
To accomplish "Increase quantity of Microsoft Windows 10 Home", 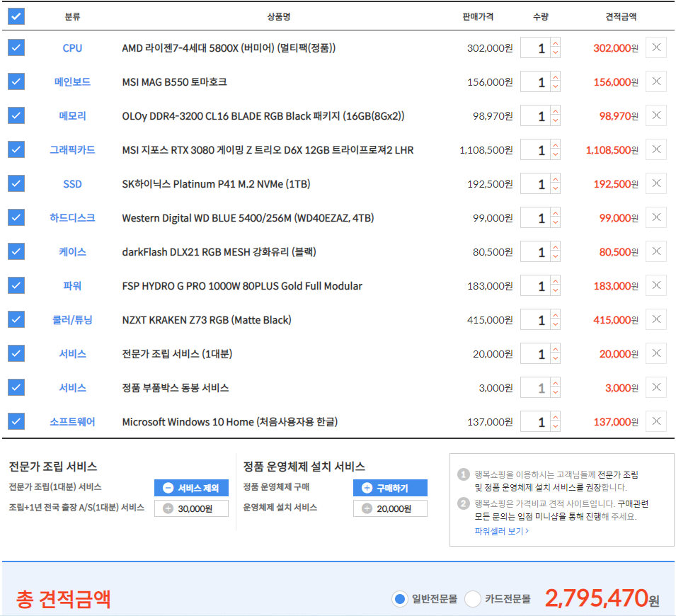I will [555, 417].
